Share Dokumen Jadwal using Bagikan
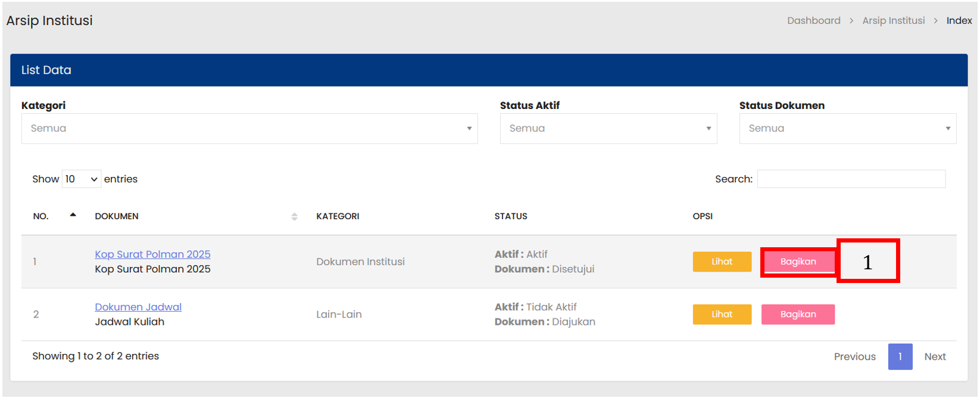 tap(798, 315)
